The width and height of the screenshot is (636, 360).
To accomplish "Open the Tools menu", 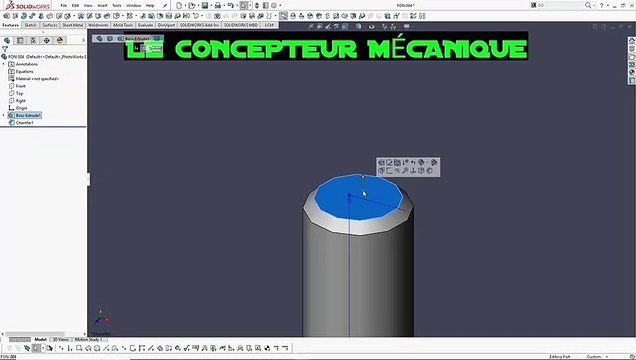I will click(116, 6).
